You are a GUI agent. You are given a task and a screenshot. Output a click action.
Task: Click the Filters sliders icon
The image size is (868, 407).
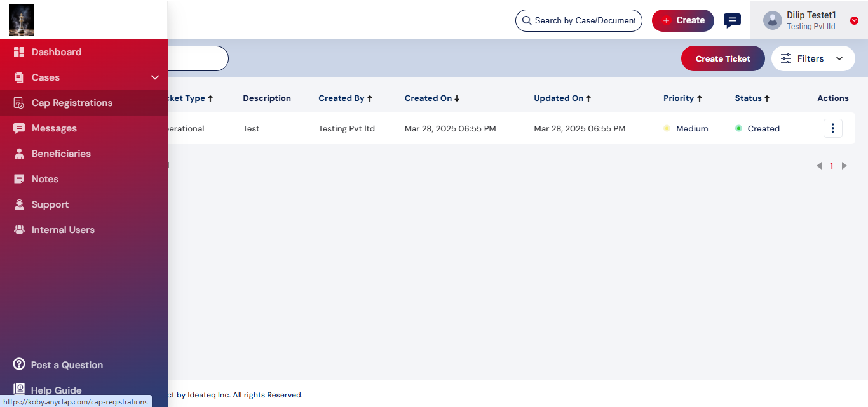click(786, 58)
